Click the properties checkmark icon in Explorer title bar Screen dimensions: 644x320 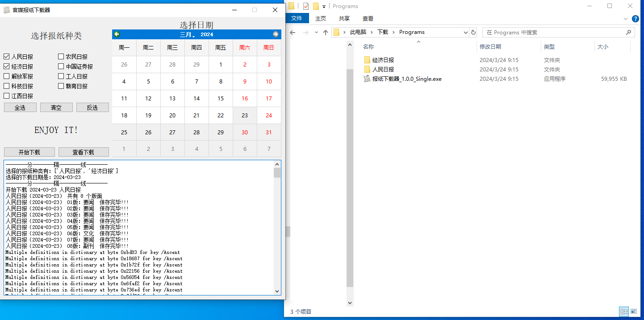[x=306, y=6]
